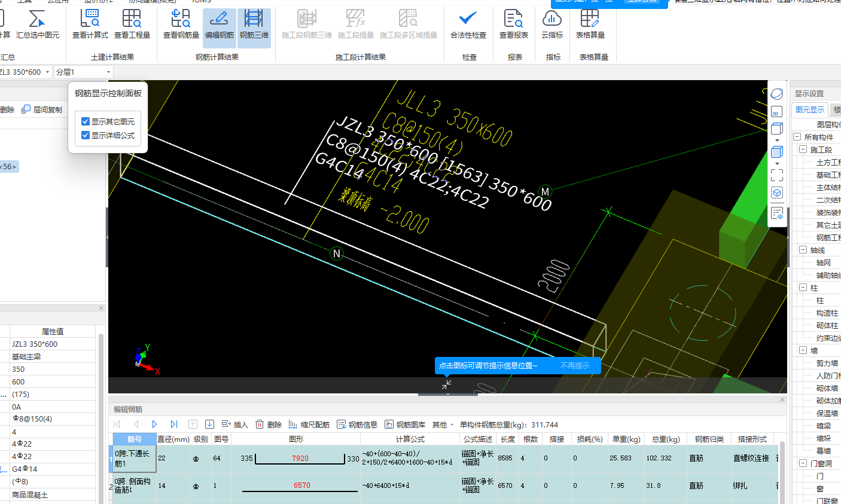The image size is (841, 504).
Task: Uncheck 显示详细公式 checkbox
Action: pyautogui.click(x=86, y=135)
